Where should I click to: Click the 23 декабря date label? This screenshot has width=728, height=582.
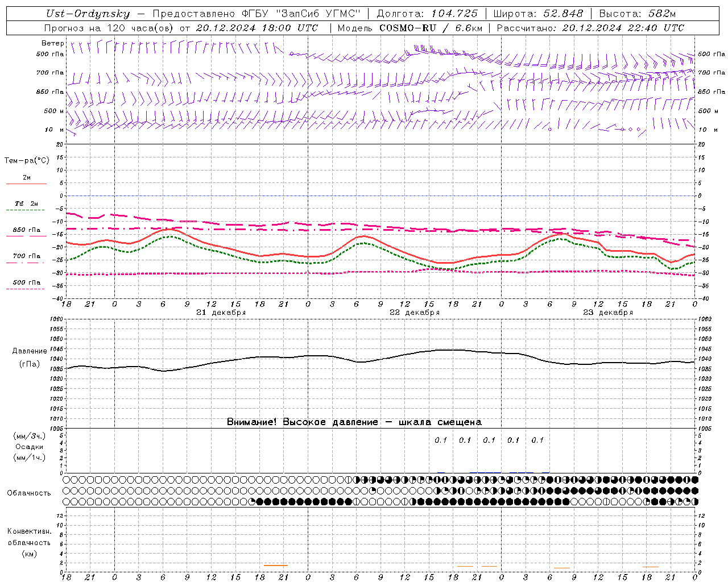click(608, 313)
